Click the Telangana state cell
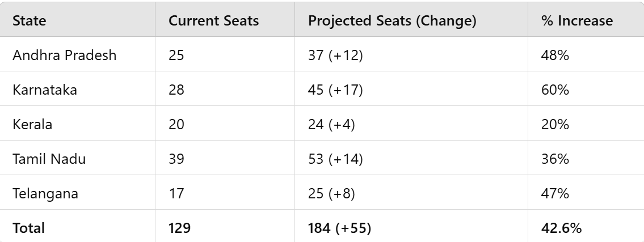 [x=45, y=194]
